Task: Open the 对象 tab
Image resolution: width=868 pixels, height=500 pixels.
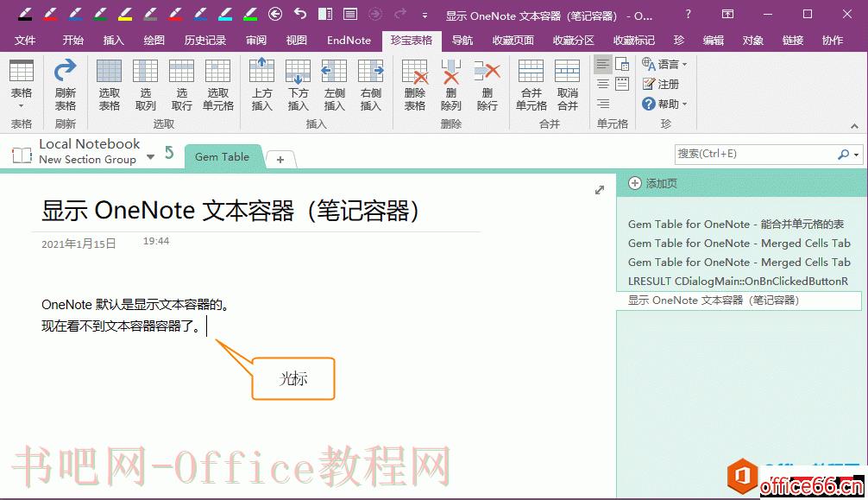Action: [x=753, y=40]
